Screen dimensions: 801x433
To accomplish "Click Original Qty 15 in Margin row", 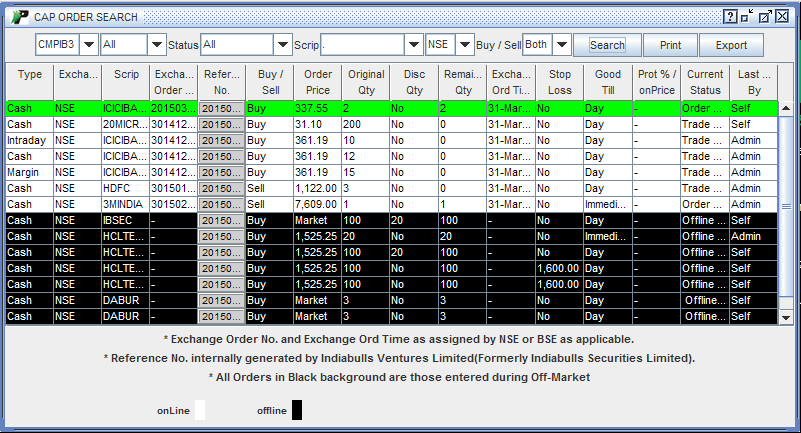I will pos(366,173).
